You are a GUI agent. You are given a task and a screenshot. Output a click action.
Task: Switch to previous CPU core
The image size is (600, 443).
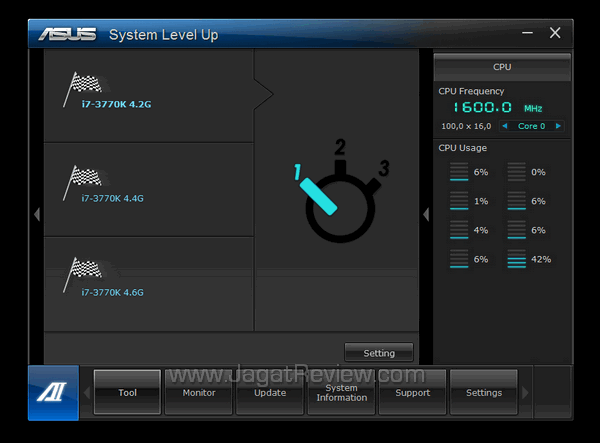[505, 126]
